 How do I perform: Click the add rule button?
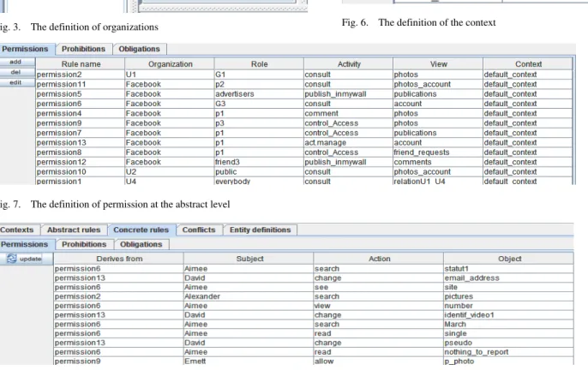[x=15, y=62]
